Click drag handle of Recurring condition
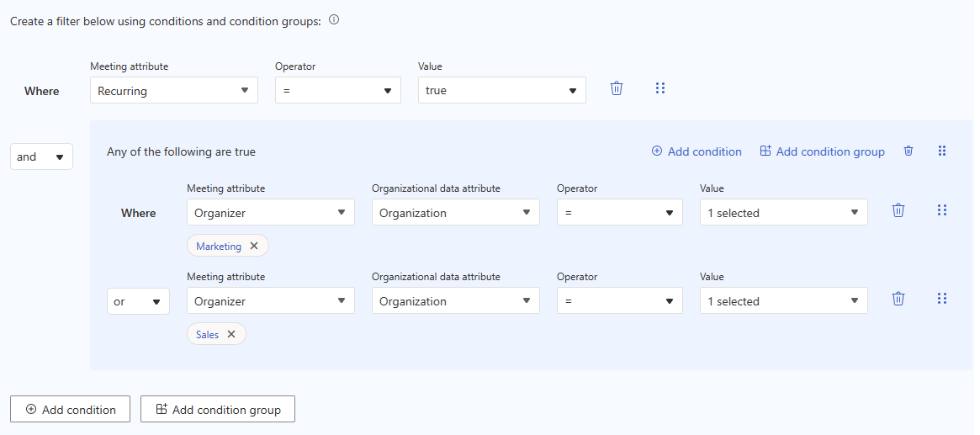This screenshot has width=980, height=435. click(660, 88)
